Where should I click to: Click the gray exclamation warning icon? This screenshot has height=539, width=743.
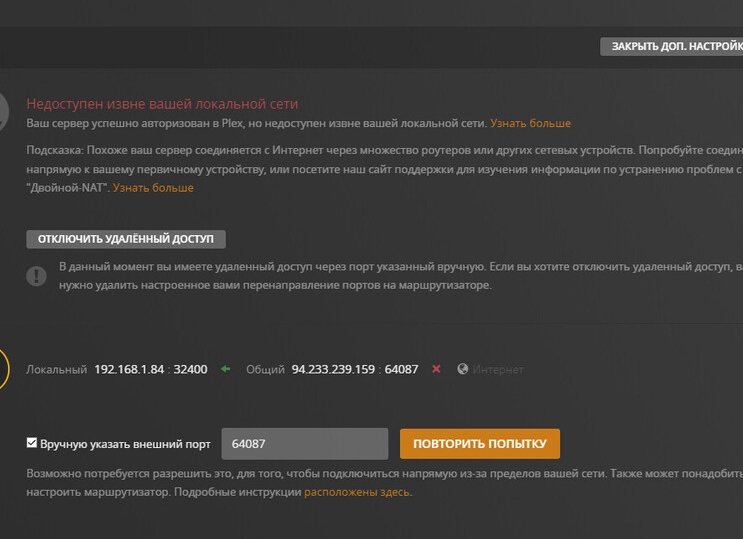point(36,276)
